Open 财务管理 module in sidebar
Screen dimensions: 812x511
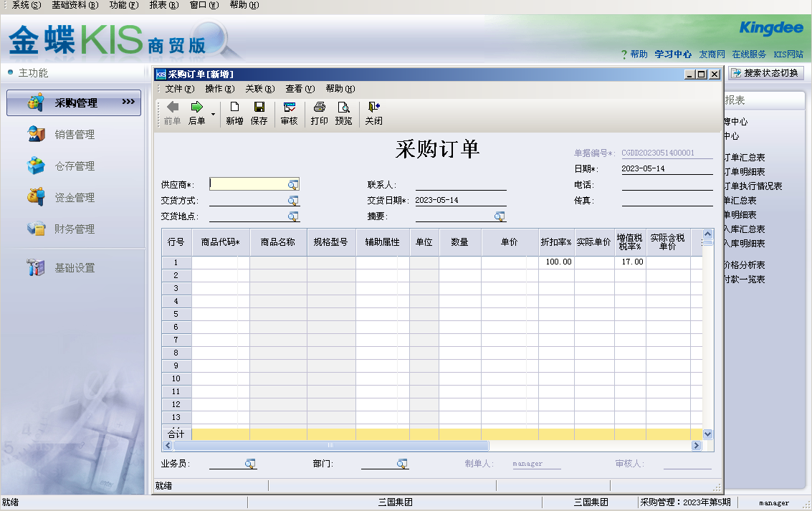[x=74, y=229]
